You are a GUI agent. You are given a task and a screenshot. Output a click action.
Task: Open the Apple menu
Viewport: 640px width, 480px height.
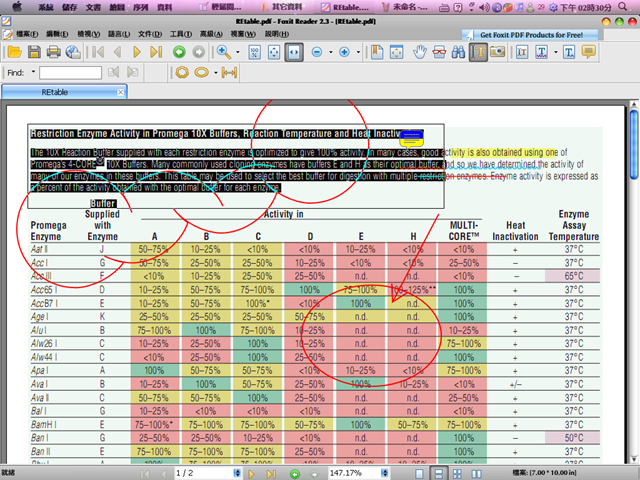(17, 6)
